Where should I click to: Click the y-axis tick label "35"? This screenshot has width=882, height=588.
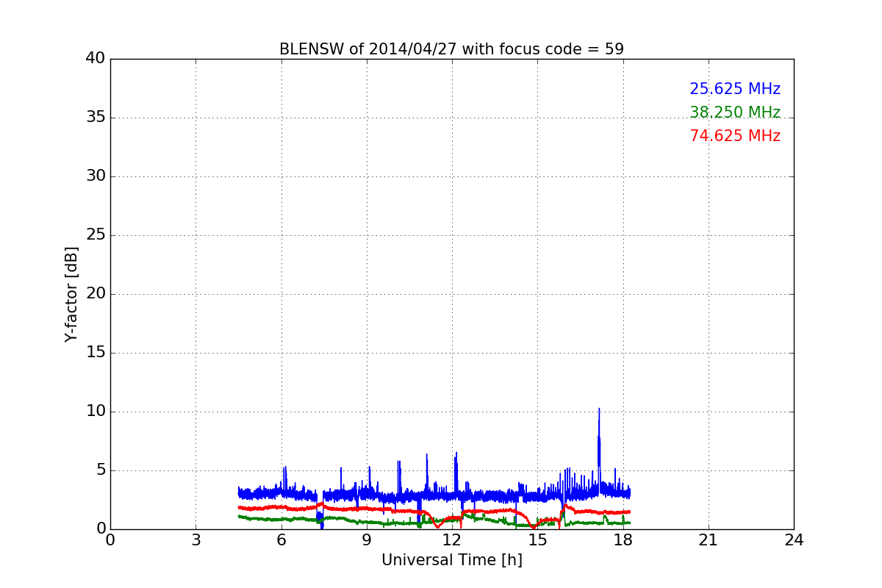click(x=96, y=118)
